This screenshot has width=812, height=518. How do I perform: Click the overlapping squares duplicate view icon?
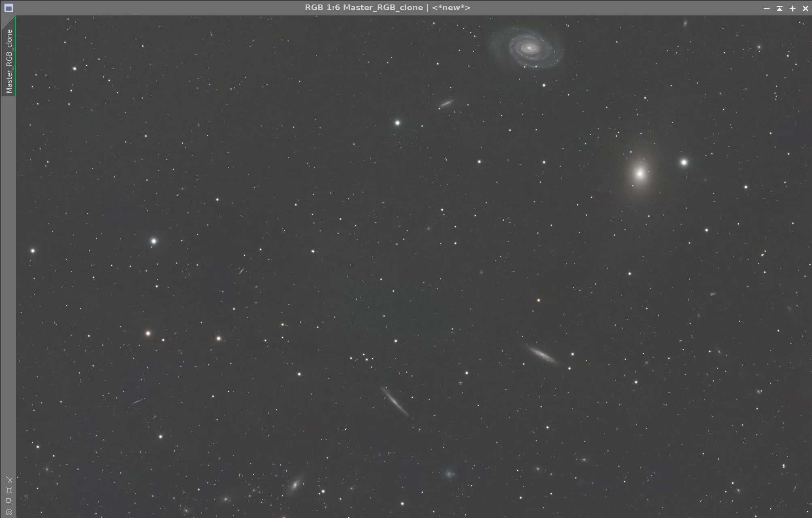click(9, 501)
